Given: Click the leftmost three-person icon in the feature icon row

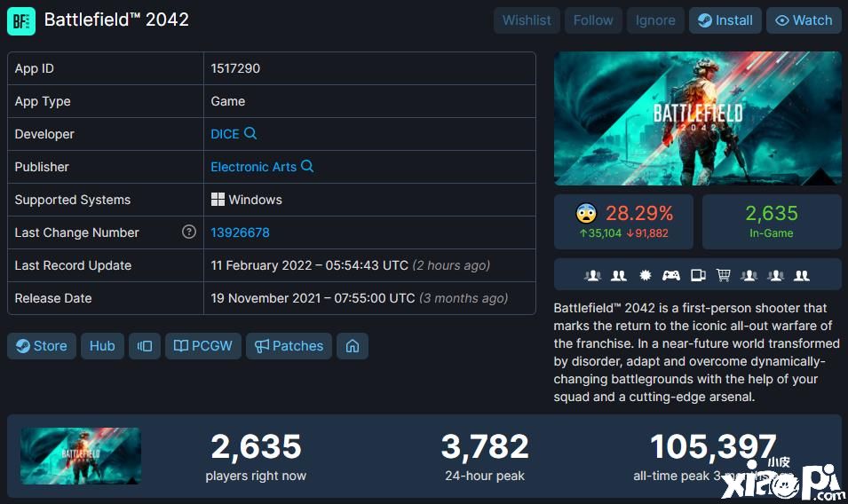Looking at the screenshot, I should coord(593,276).
